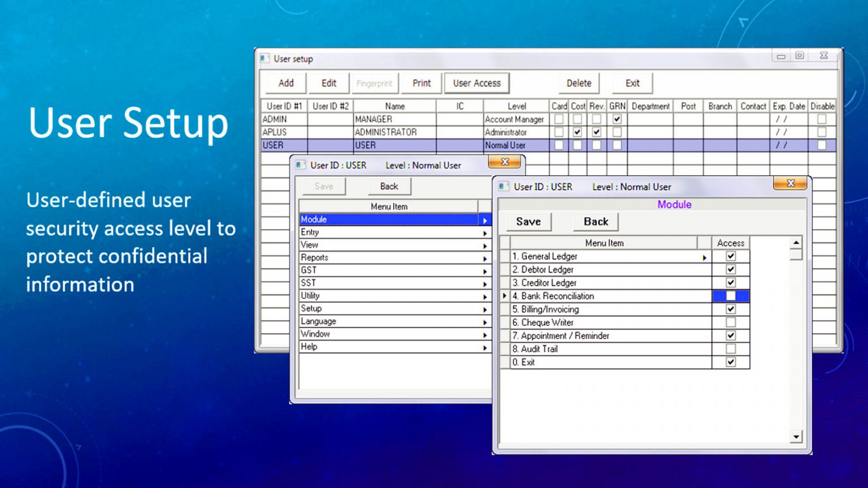Enable Access for Cheque Writer

click(731, 322)
